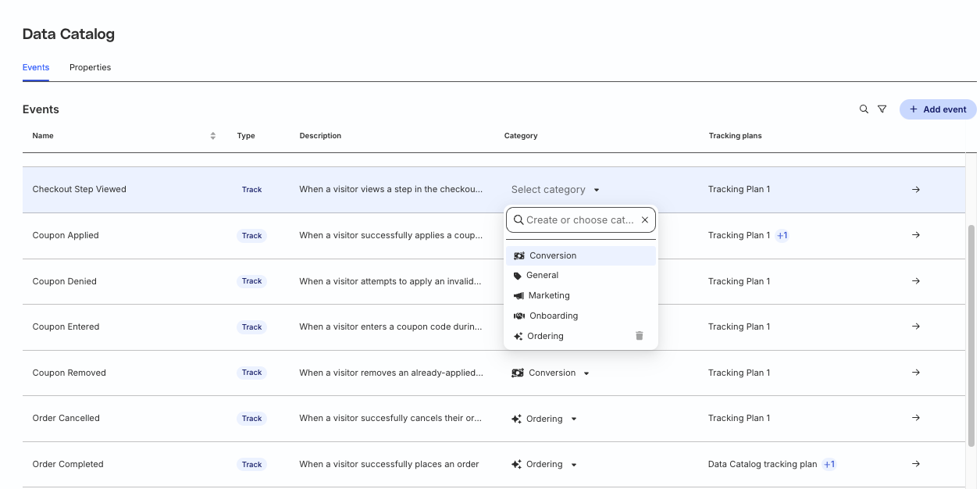Open Coupon Applied row arrow
The image size is (980, 489).
point(916,235)
